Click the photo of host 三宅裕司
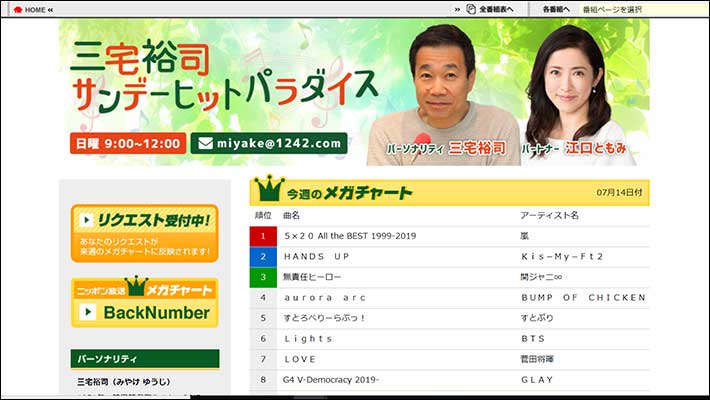This screenshot has width=710, height=400. [444, 95]
